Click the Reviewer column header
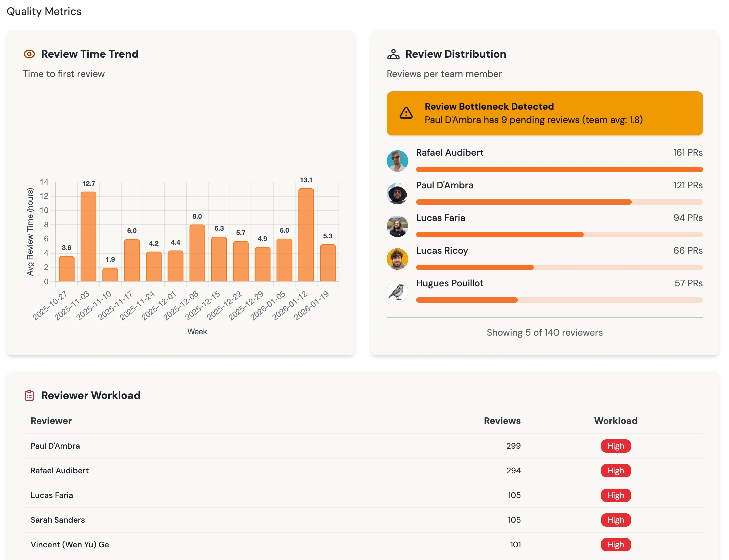This screenshot has width=729, height=560. pyautogui.click(x=51, y=421)
